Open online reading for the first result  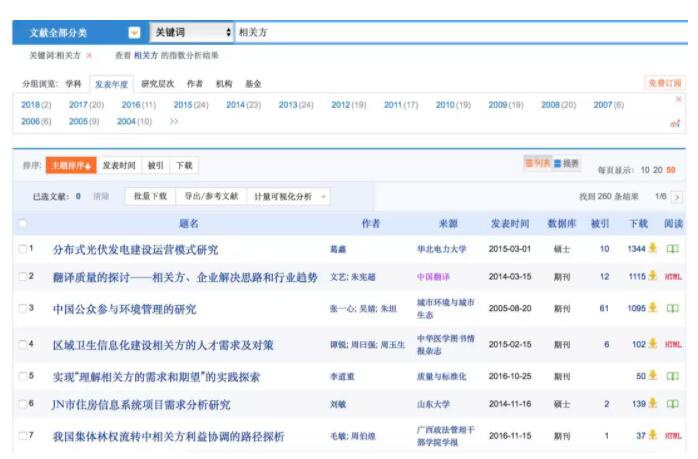(x=673, y=249)
